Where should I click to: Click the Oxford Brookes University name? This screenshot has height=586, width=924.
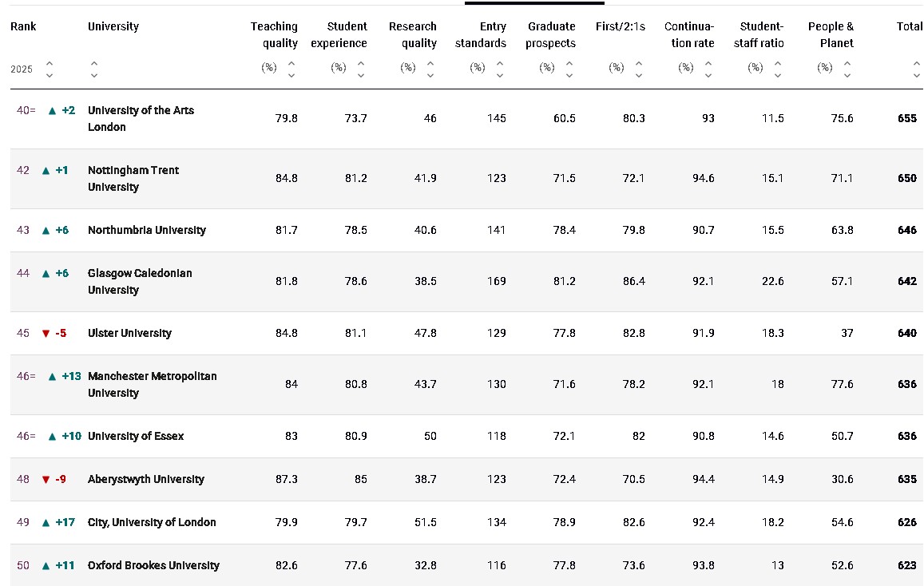click(153, 565)
